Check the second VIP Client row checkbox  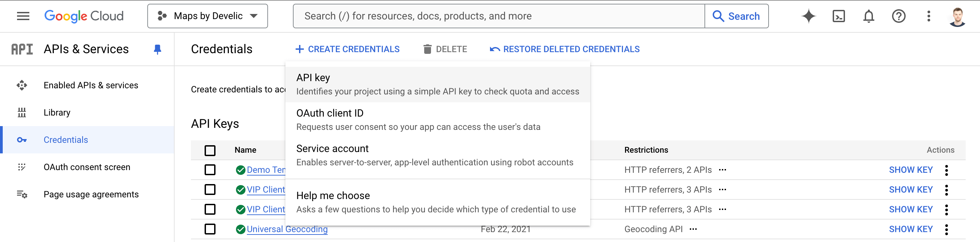click(210, 209)
